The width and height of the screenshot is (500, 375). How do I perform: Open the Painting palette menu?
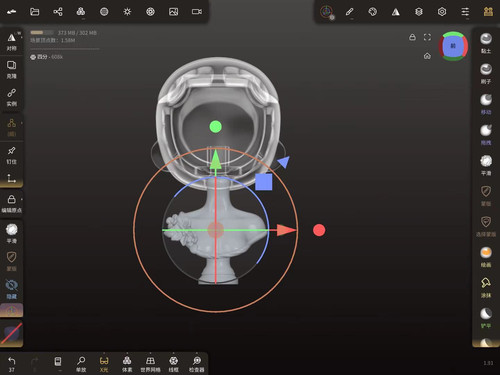(x=372, y=12)
